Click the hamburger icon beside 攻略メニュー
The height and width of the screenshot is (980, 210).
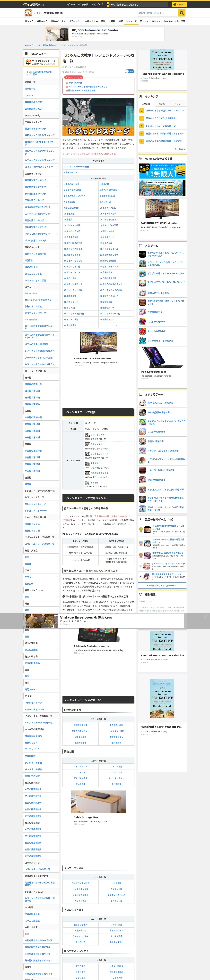coord(26,54)
